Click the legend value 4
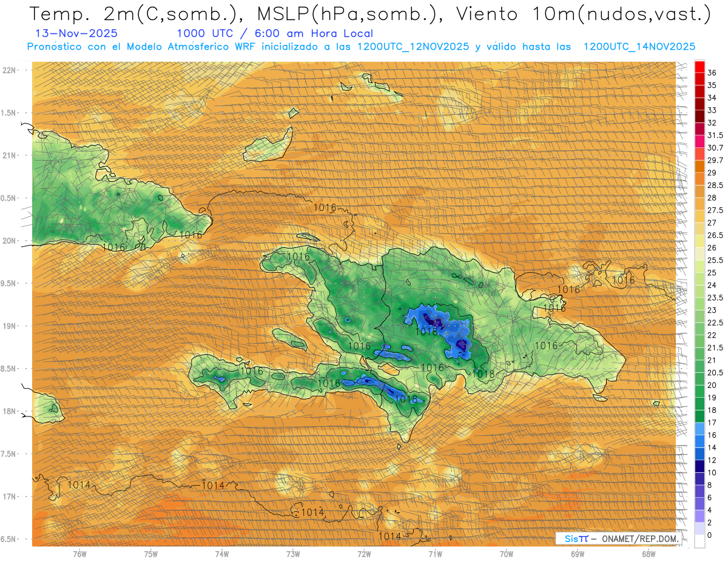 coord(710,510)
